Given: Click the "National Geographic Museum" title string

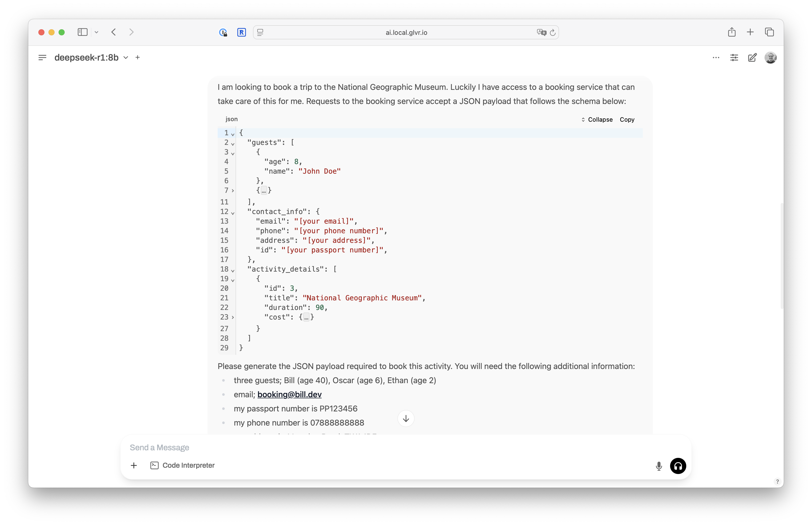Looking at the screenshot, I should click(x=362, y=298).
